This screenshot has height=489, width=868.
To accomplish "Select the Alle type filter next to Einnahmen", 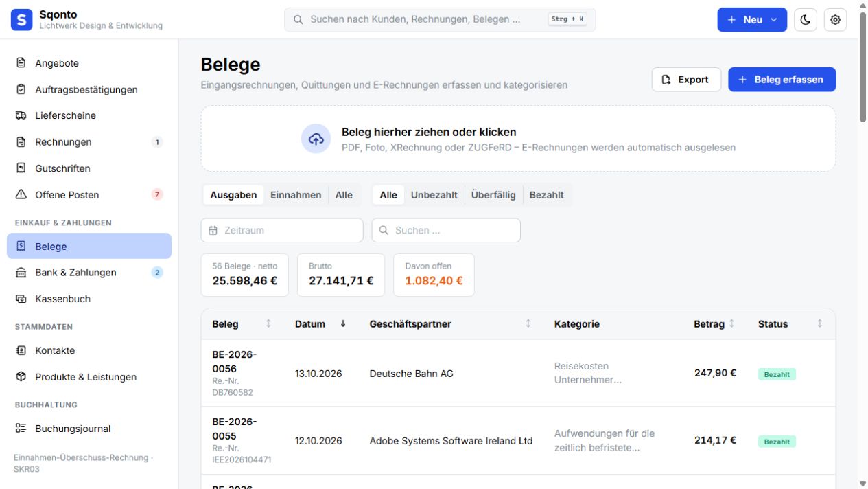I will [x=344, y=195].
